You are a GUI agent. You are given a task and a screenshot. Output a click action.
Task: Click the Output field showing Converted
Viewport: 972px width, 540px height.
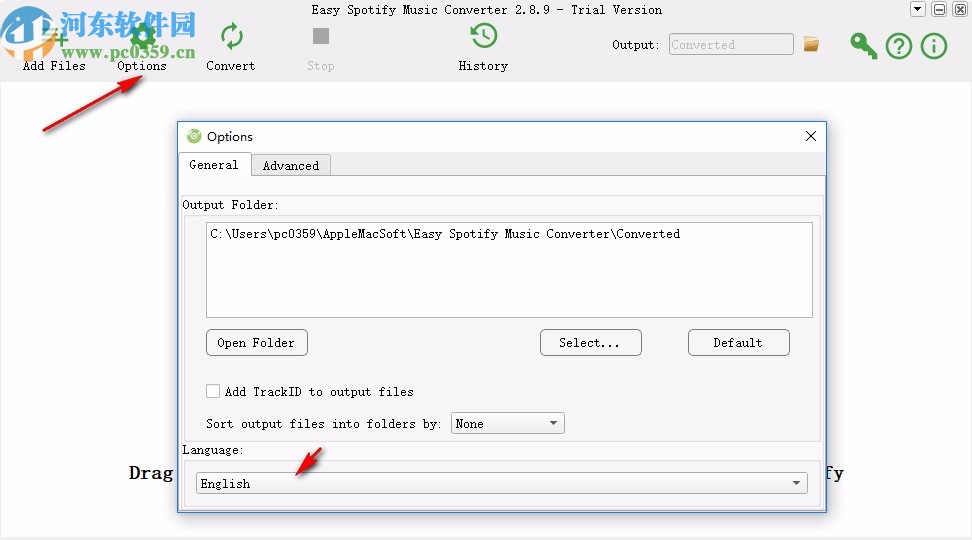(x=731, y=44)
